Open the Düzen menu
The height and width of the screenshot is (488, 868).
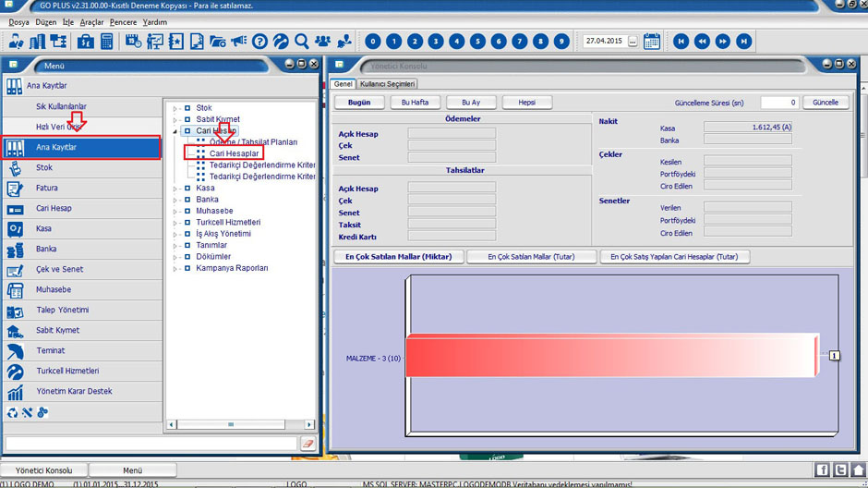(x=46, y=22)
